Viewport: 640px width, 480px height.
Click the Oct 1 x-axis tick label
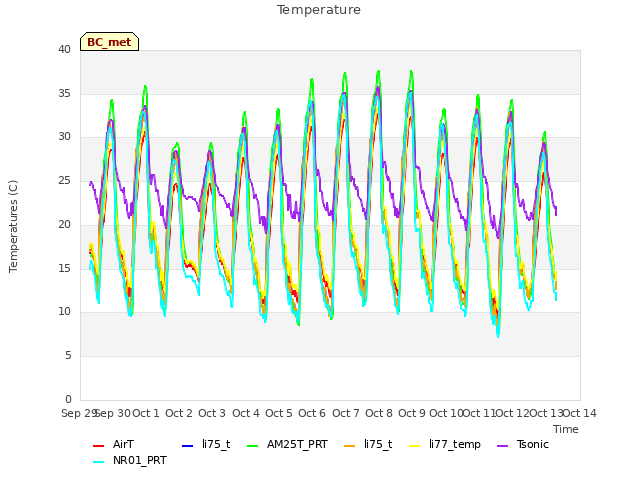(x=146, y=413)
